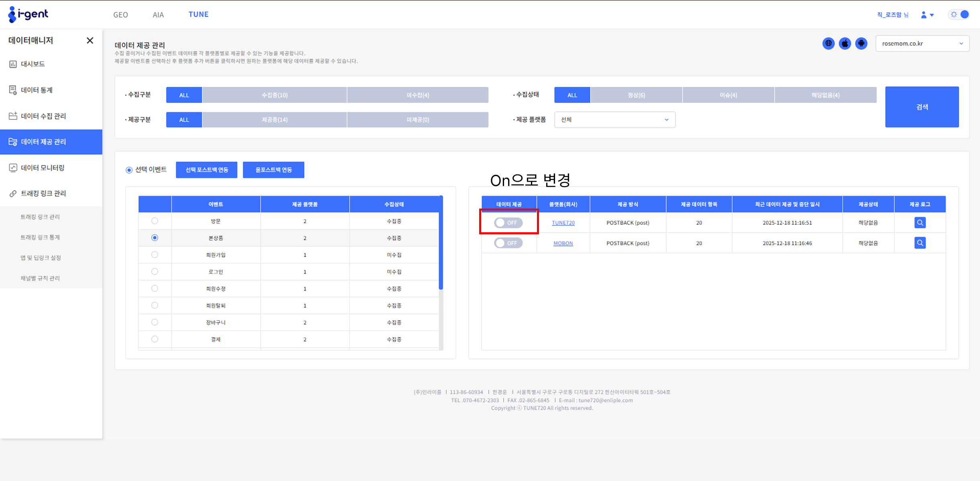The image size is (980, 481).
Task: Select the Apple iOS platform icon
Action: (845, 43)
